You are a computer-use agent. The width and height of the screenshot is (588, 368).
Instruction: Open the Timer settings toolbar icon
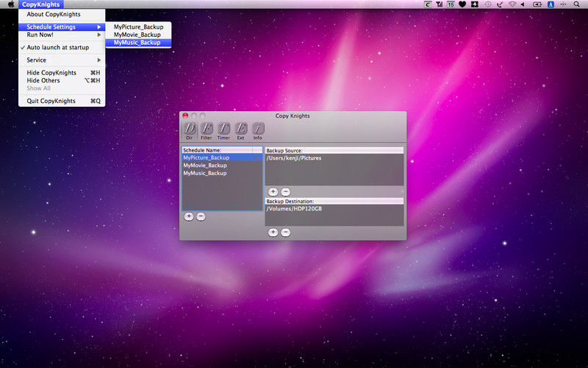[223, 131]
